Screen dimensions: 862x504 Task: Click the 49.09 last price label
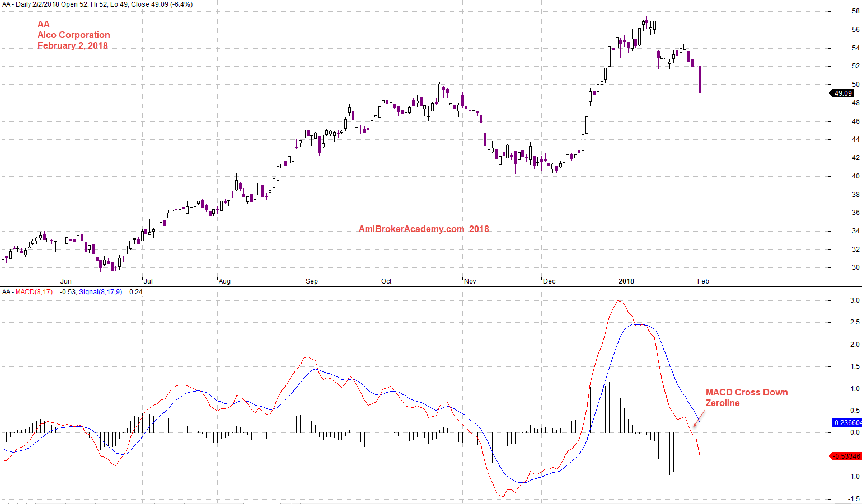coord(842,93)
